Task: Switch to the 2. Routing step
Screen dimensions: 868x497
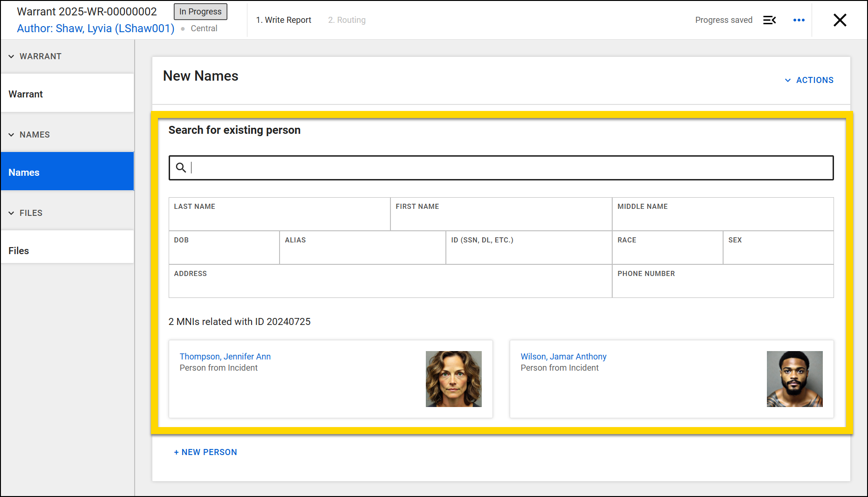Action: point(347,20)
